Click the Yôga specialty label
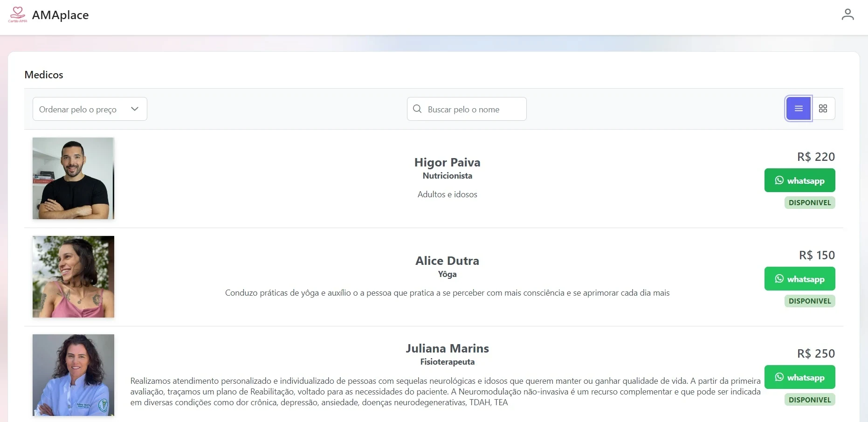This screenshot has width=868, height=422. pyautogui.click(x=447, y=274)
